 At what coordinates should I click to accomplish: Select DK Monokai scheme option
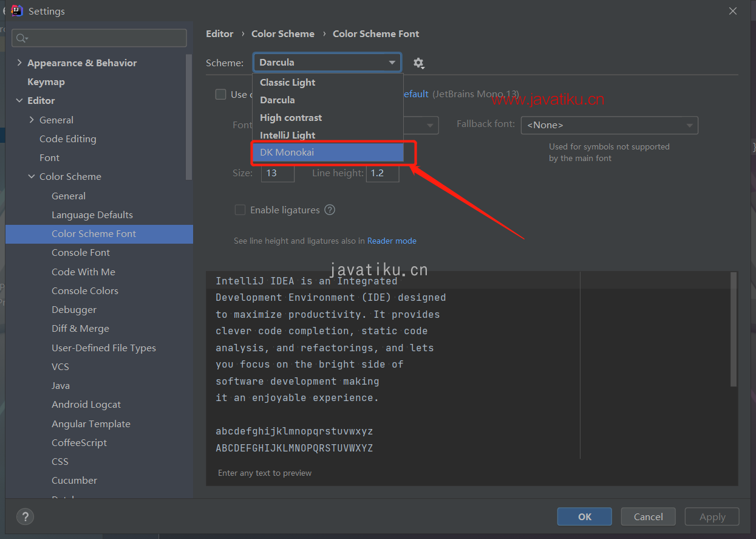[x=328, y=153]
